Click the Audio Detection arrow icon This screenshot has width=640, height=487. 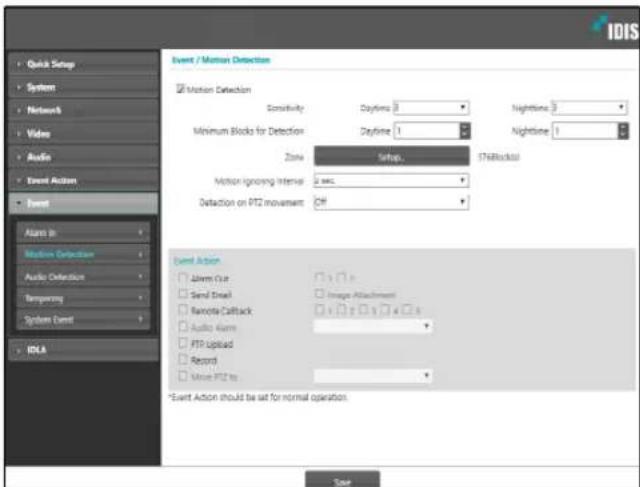coord(140,276)
